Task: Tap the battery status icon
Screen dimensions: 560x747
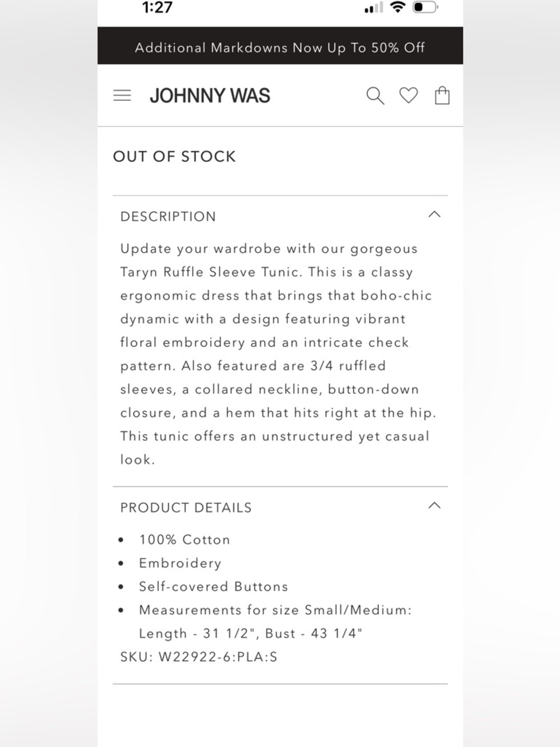Action: click(425, 7)
